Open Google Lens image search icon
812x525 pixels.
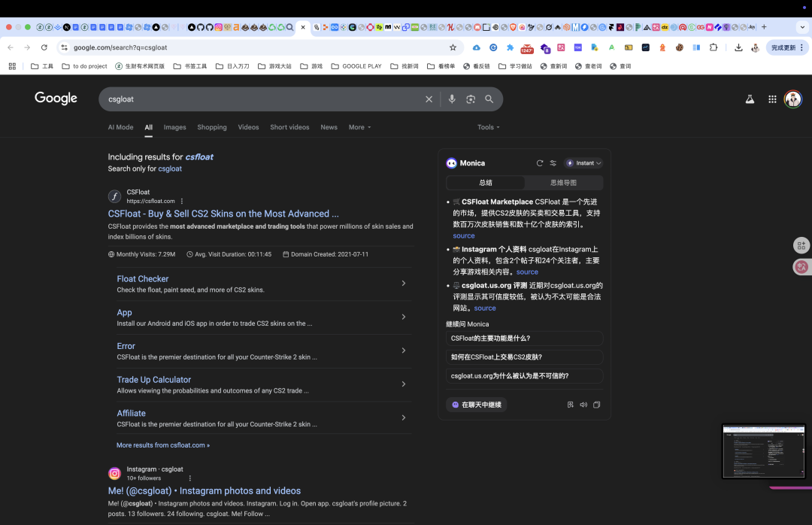(471, 99)
